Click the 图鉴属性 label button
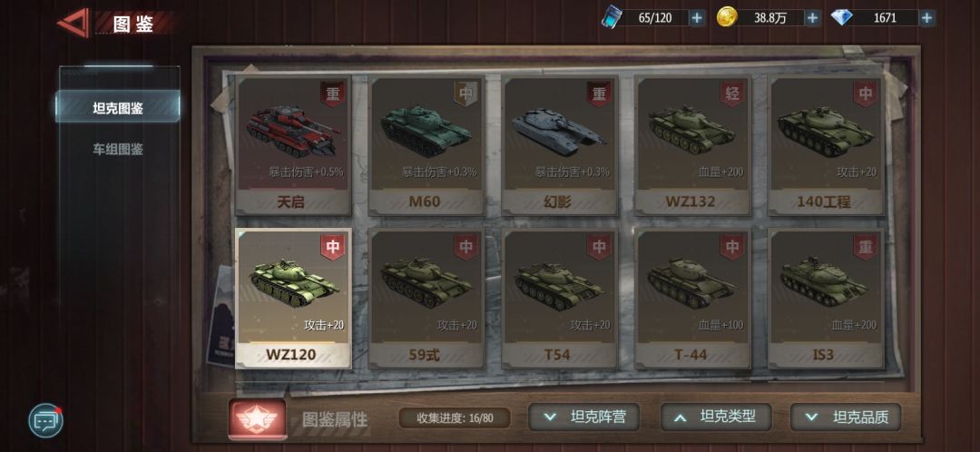 point(335,419)
